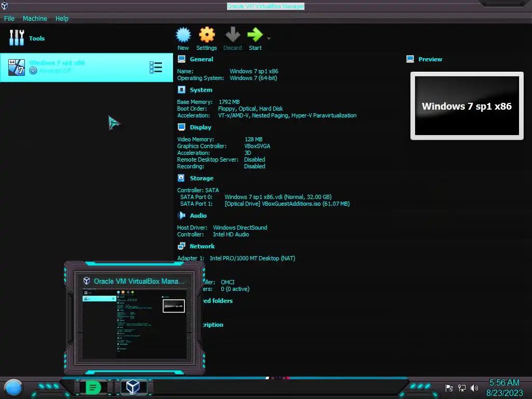Open the Storage section heading link
The height and width of the screenshot is (399, 532).
pos(202,178)
